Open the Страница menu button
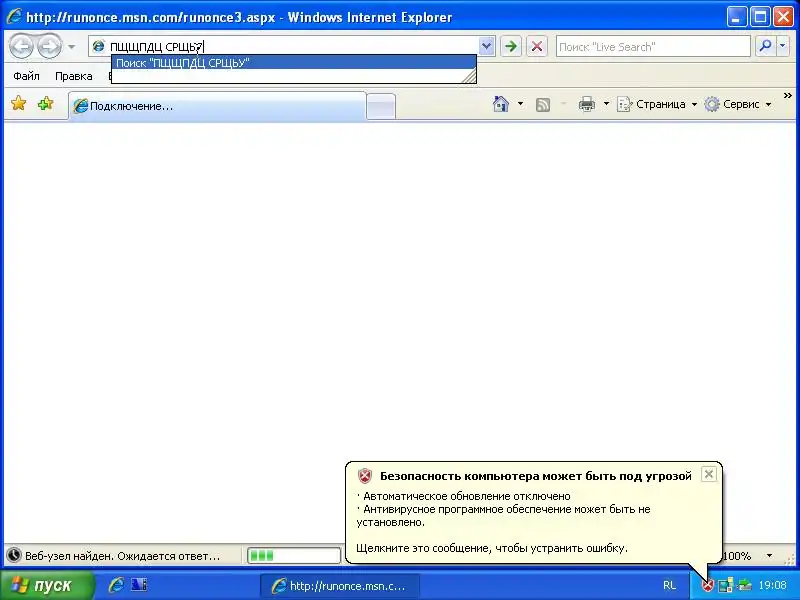Image resolution: width=800 pixels, height=600 pixels. pos(657,104)
